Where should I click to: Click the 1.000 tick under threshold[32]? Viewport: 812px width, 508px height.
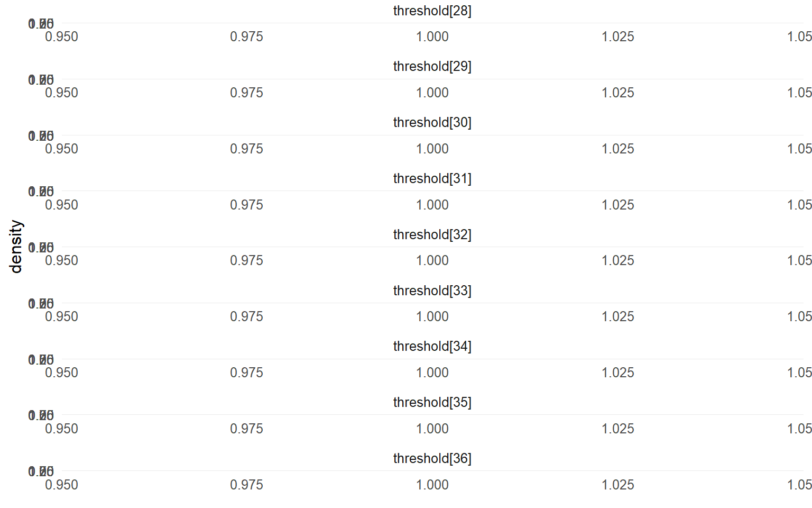432,261
